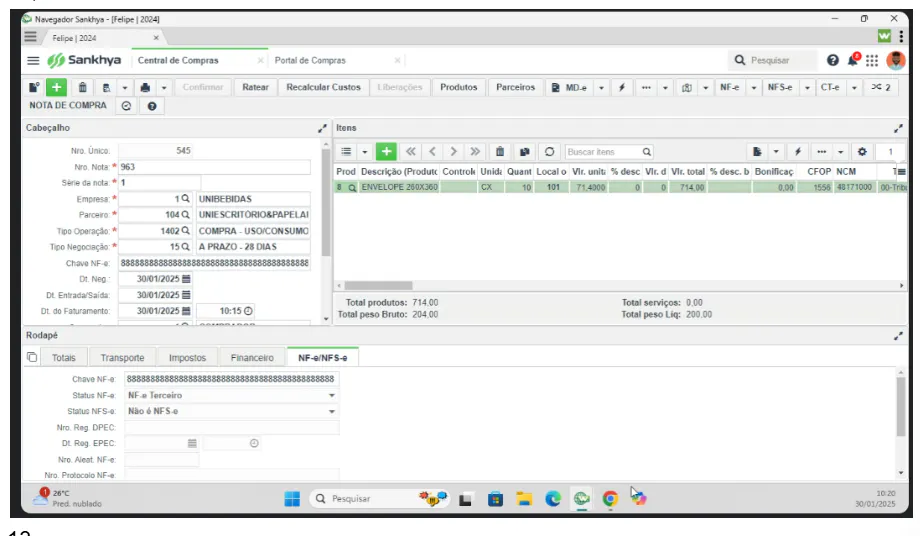The image size is (920, 536).
Task: Click the Ratear button
Action: point(256,87)
